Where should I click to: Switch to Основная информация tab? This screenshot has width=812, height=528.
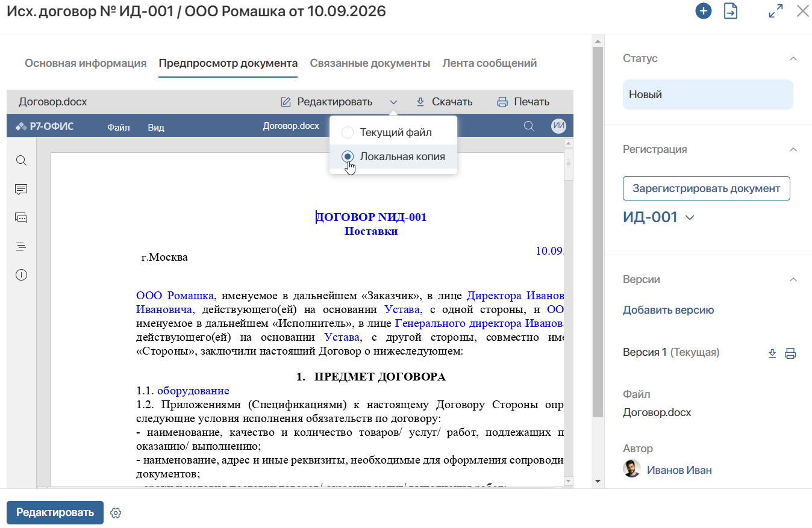pyautogui.click(x=86, y=63)
